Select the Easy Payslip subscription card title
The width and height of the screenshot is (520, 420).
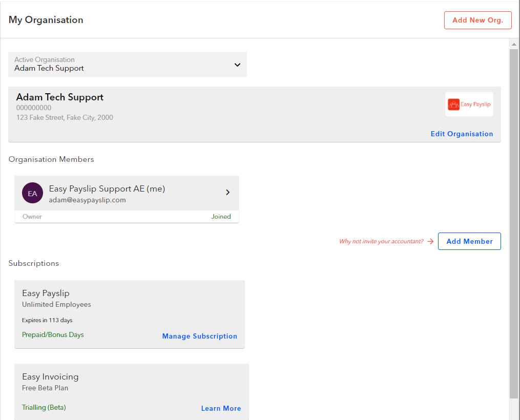[46, 293]
